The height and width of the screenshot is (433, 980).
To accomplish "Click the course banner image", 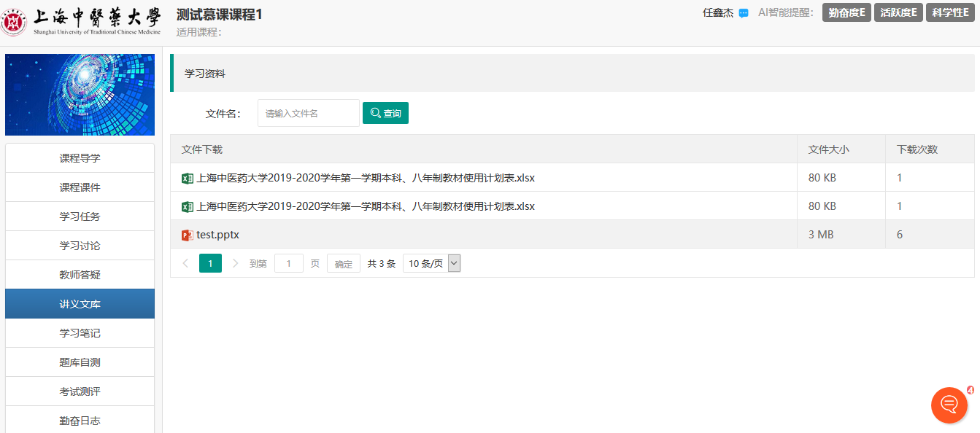I will tap(80, 95).
